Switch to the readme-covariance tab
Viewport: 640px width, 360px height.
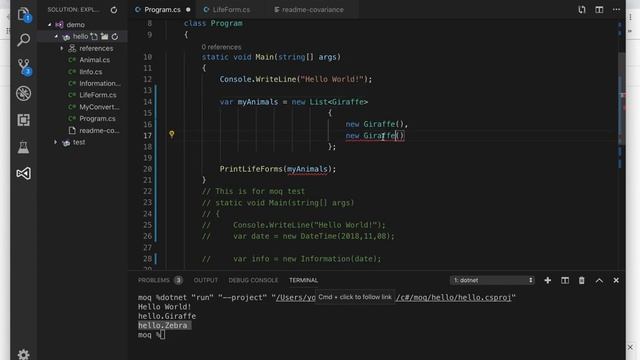pos(313,9)
